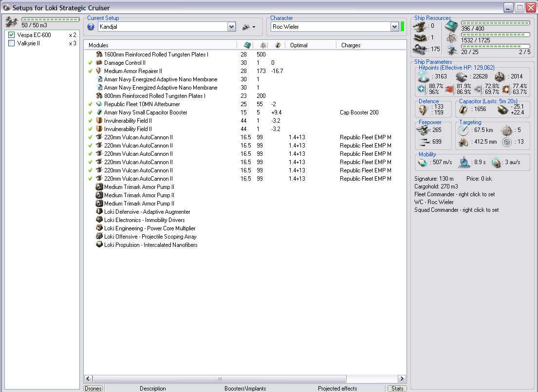Sort by the CPU column header icon
The image size is (538, 392).
[247, 45]
